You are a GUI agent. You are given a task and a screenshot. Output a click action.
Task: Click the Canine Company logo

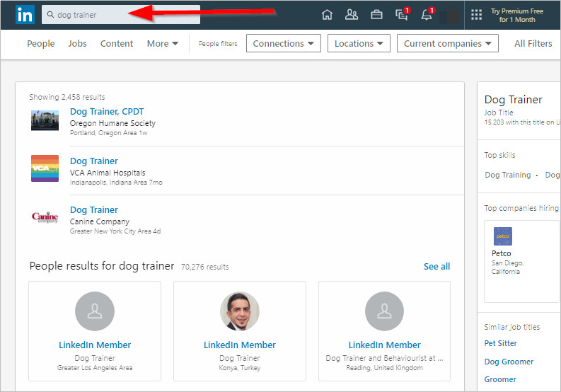point(45,217)
